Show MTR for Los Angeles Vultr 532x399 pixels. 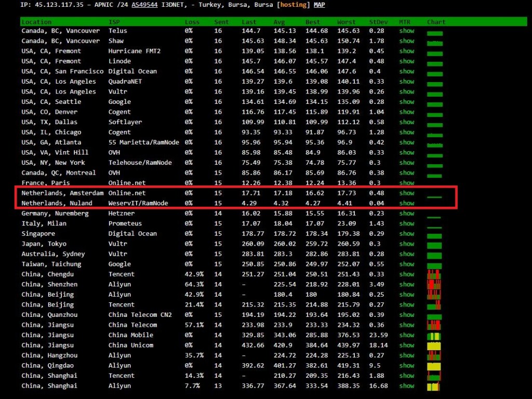(x=406, y=92)
